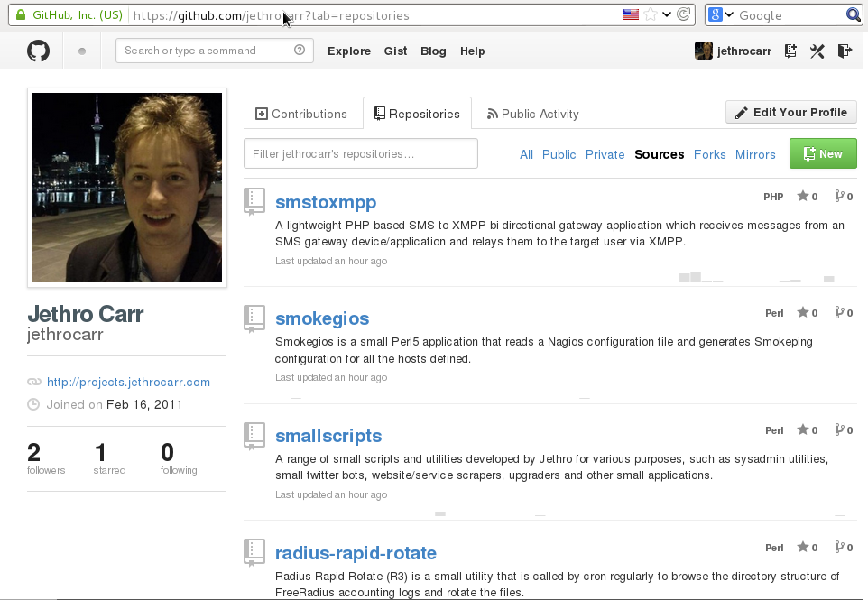Open the smstoxmpp repository
Screen dimensions: 868x600
[x=326, y=202]
